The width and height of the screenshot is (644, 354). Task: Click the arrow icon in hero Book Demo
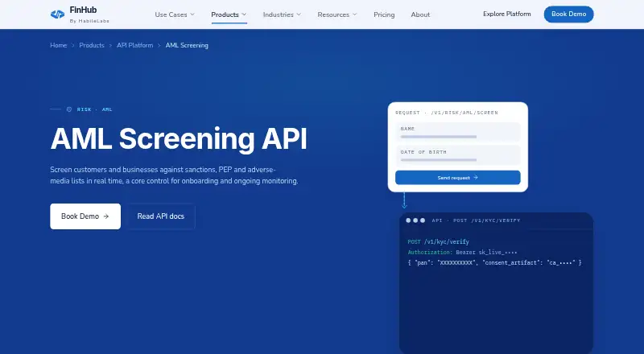point(106,216)
